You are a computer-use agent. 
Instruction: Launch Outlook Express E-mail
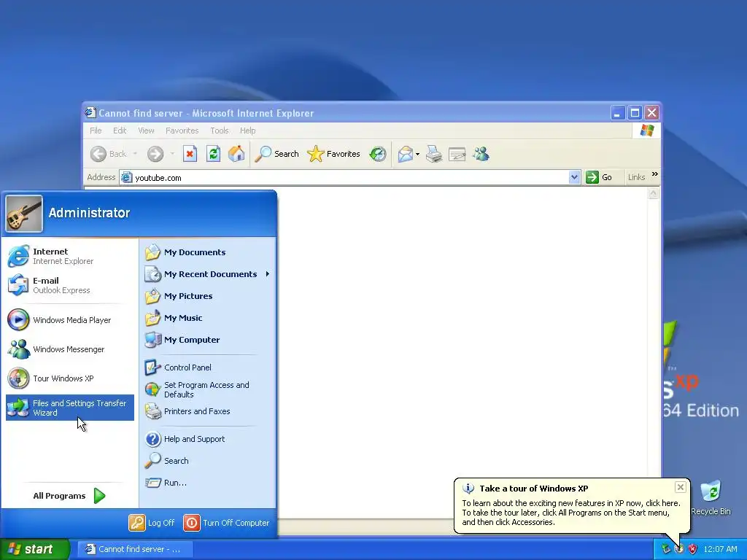click(69, 285)
